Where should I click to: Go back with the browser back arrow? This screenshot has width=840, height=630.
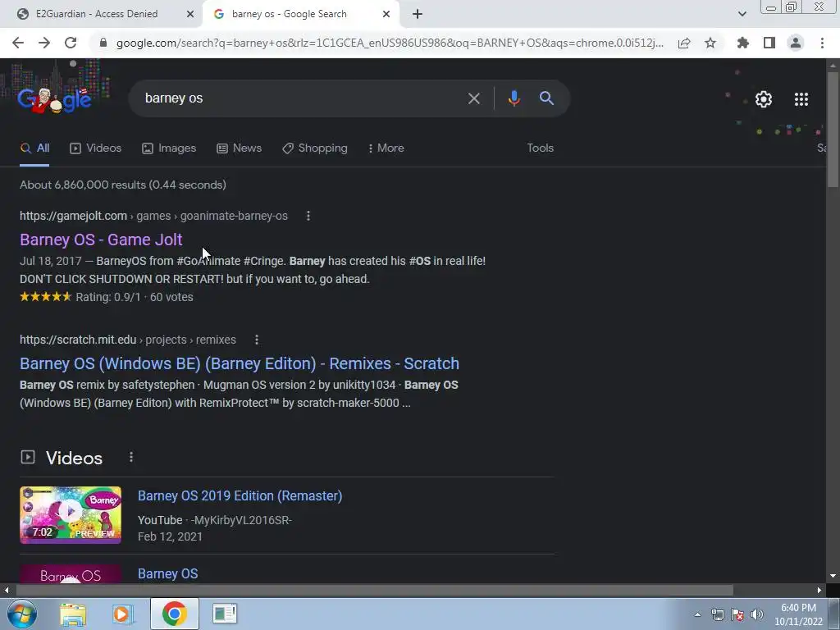pos(18,43)
